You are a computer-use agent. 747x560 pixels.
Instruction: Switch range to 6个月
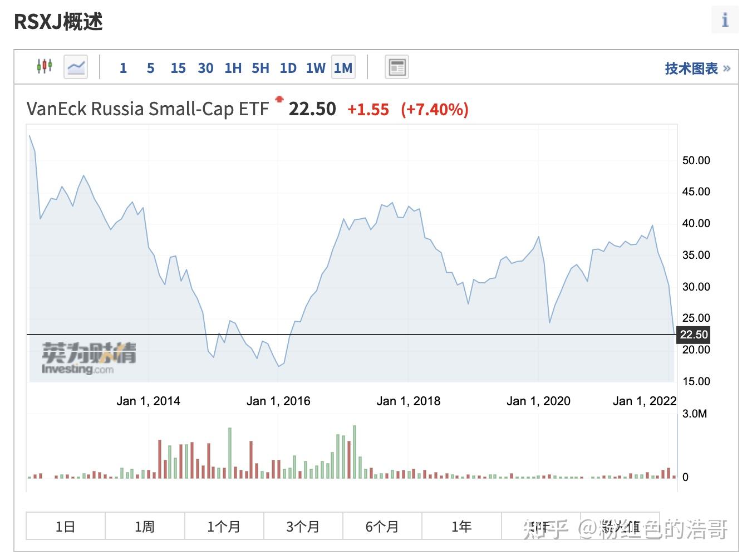click(382, 526)
